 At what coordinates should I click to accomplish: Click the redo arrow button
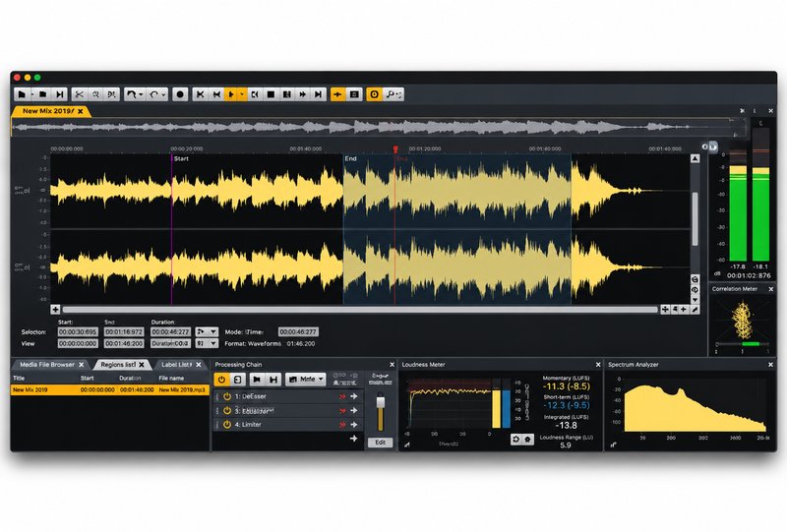tap(154, 93)
